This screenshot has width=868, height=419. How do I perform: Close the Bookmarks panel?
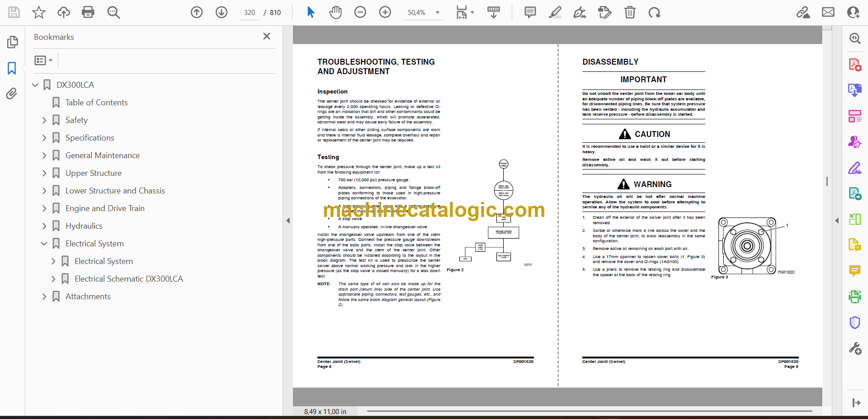click(x=267, y=36)
